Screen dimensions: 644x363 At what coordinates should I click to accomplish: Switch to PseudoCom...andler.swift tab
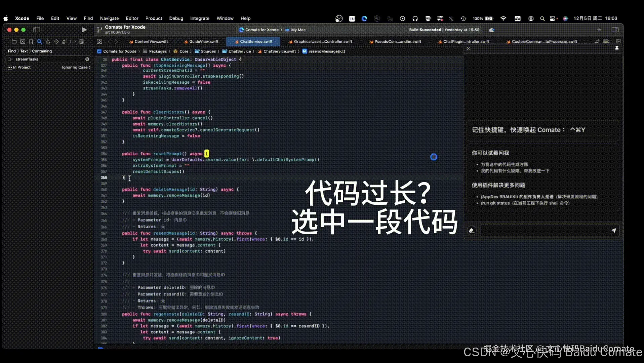click(395, 42)
